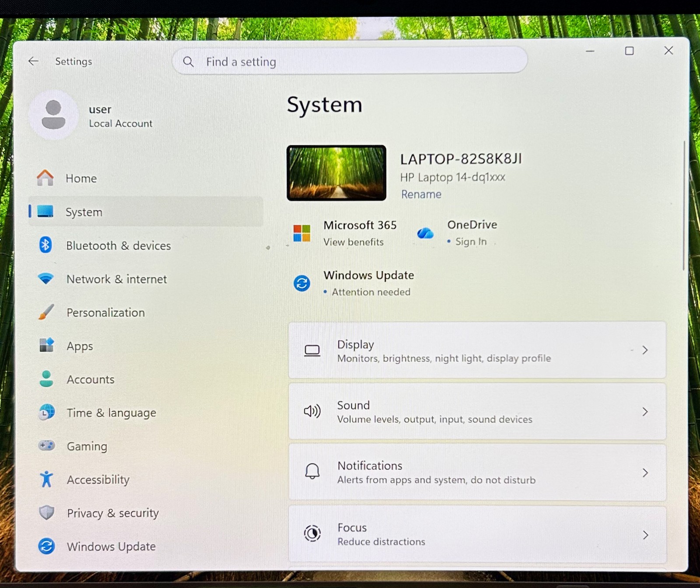Maximize the Settings window

click(629, 51)
